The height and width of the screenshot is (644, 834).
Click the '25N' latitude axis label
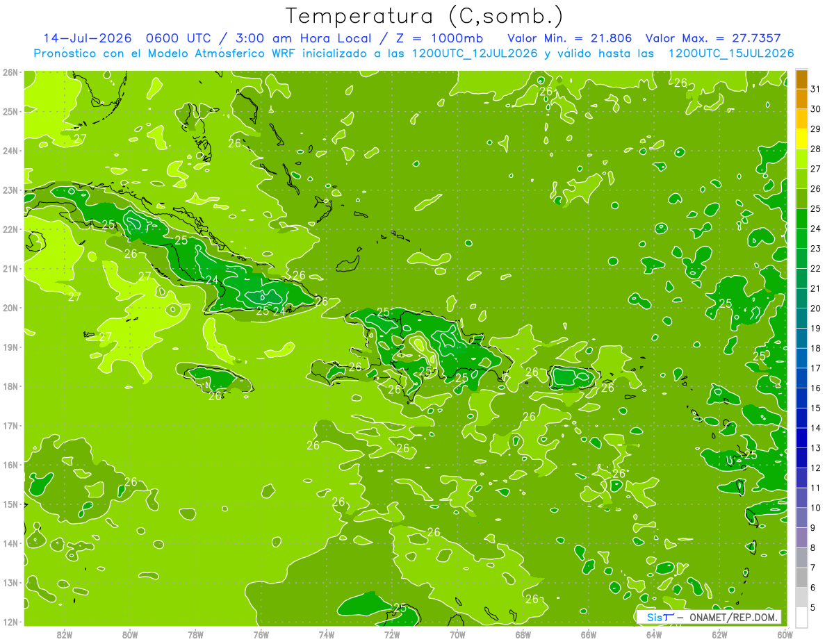pyautogui.click(x=10, y=111)
